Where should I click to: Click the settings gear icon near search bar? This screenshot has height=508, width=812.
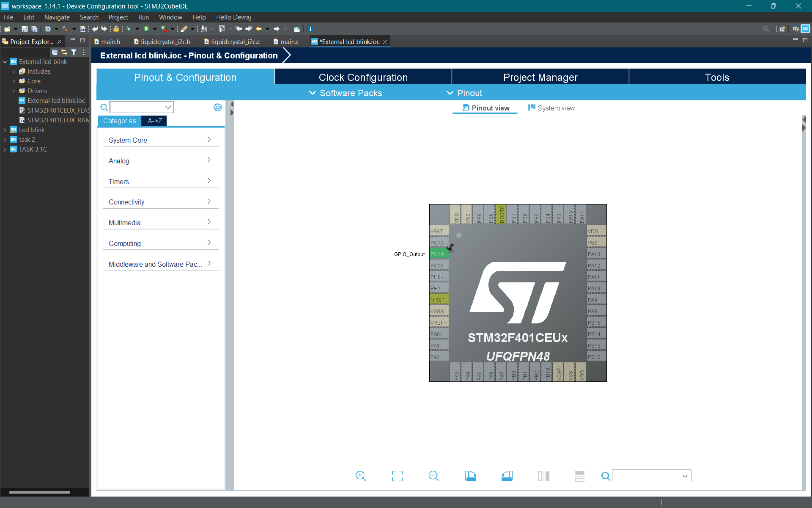pyautogui.click(x=217, y=107)
